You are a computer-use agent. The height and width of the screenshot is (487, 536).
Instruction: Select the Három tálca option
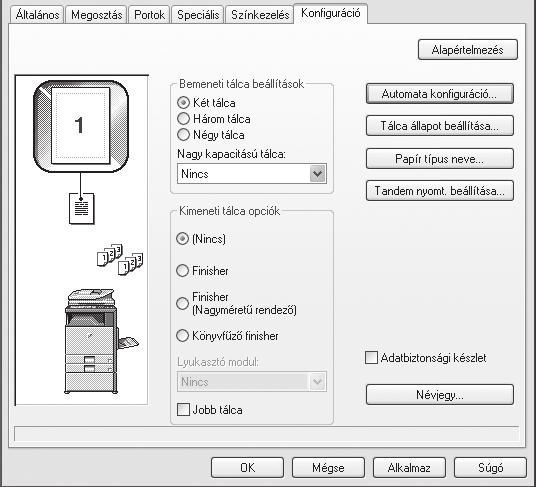(183, 119)
